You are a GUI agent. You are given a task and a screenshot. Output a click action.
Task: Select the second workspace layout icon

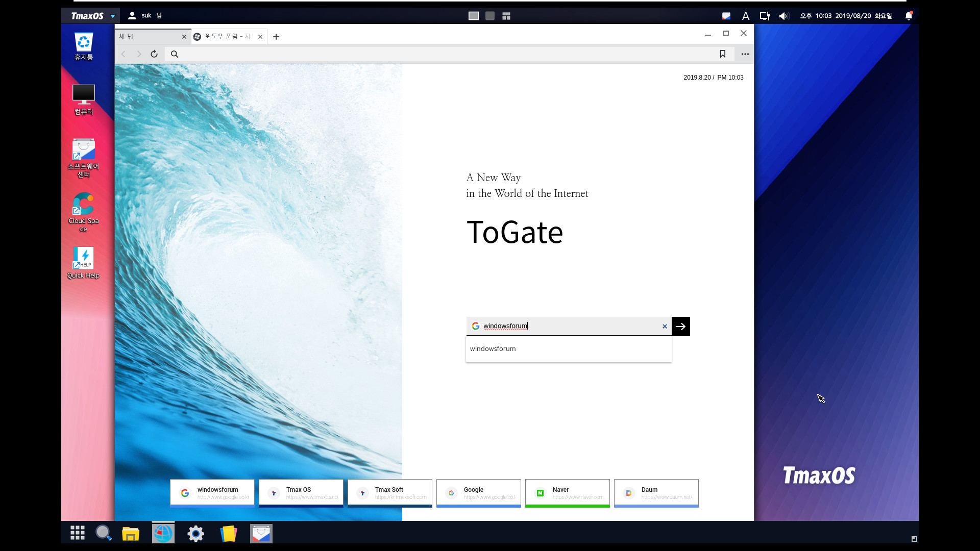(x=490, y=16)
